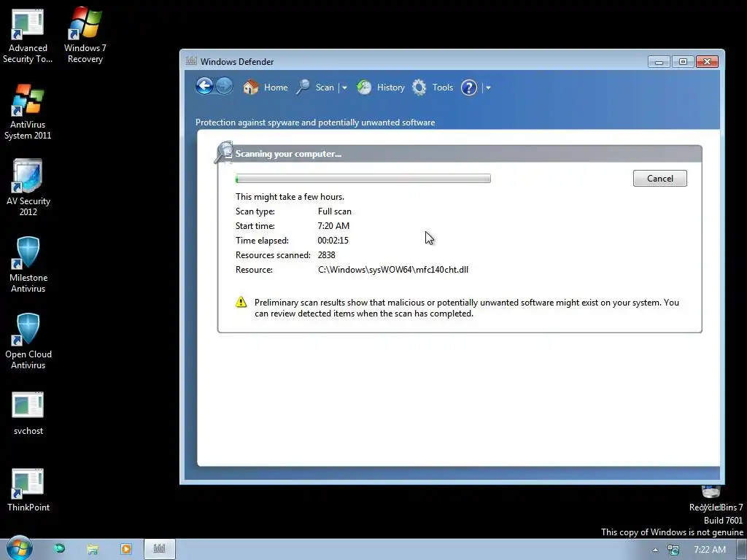The image size is (747, 560).
Task: Start a scan using the magnifier icon
Action: [x=303, y=87]
